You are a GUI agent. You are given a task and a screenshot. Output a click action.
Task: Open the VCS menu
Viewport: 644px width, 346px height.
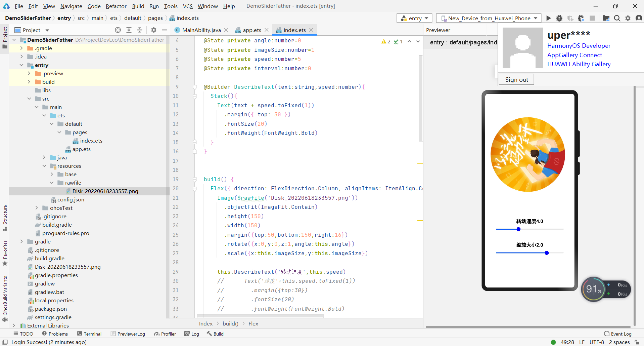click(188, 6)
